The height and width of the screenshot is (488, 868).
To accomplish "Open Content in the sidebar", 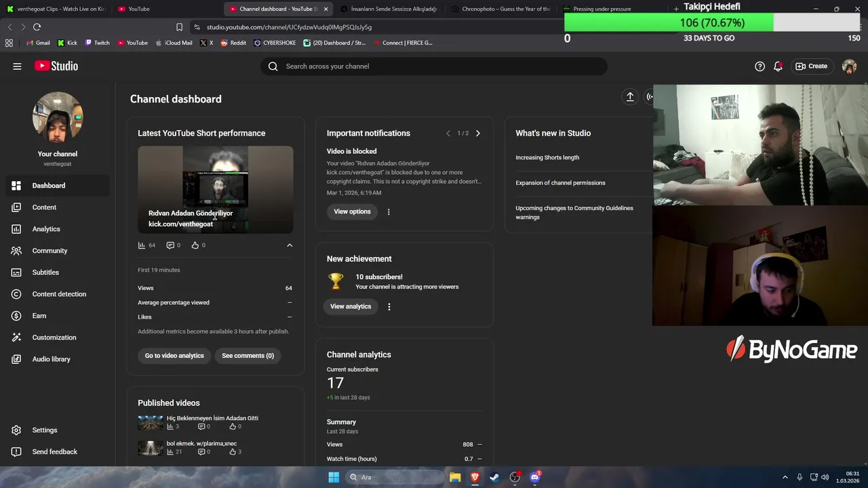I will tap(58, 207).
